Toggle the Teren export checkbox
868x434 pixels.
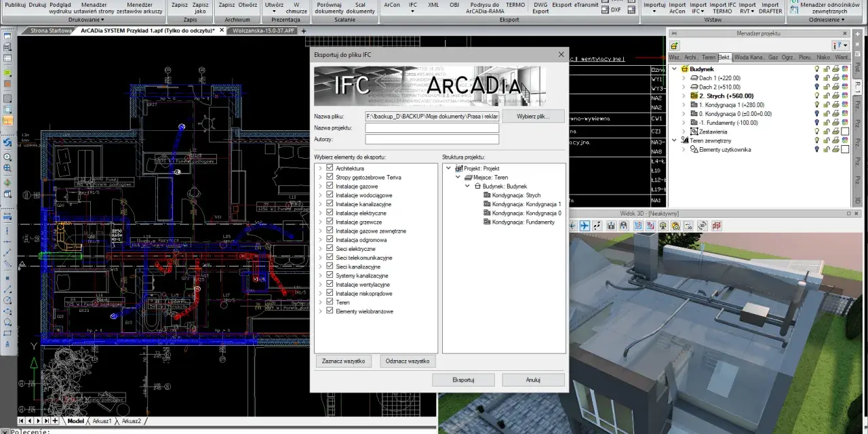330,302
